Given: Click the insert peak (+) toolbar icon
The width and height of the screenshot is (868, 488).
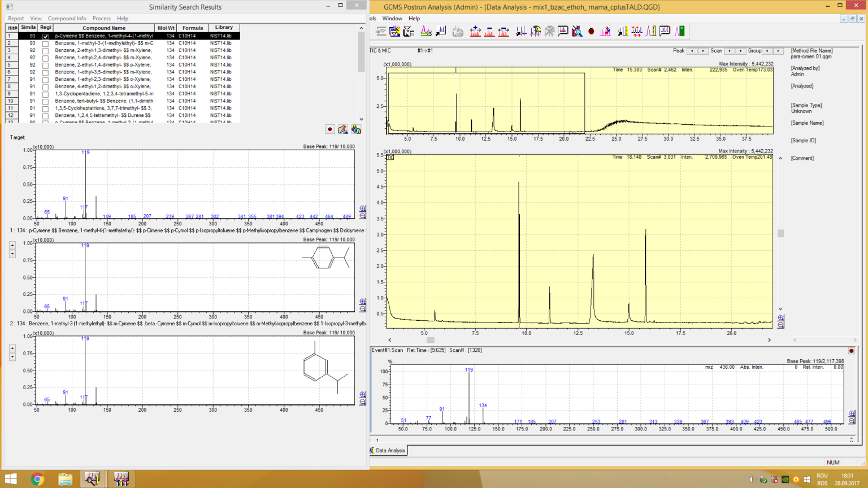Looking at the screenshot, I should point(475,31).
